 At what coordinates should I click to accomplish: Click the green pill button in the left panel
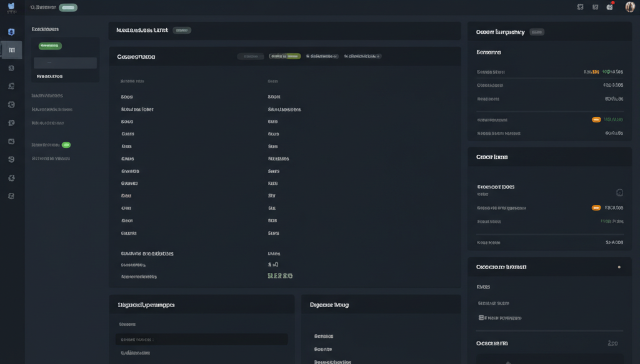tap(50, 46)
